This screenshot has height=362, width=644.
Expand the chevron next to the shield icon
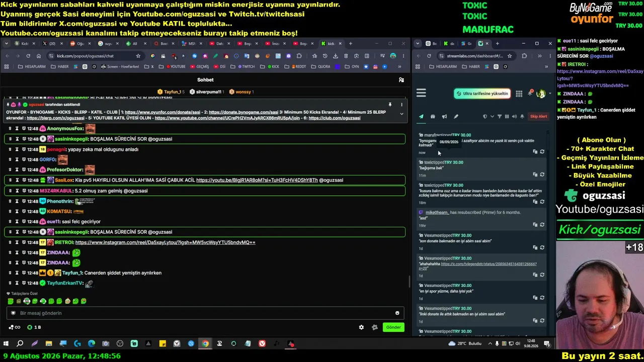pyautogui.click(x=492, y=117)
